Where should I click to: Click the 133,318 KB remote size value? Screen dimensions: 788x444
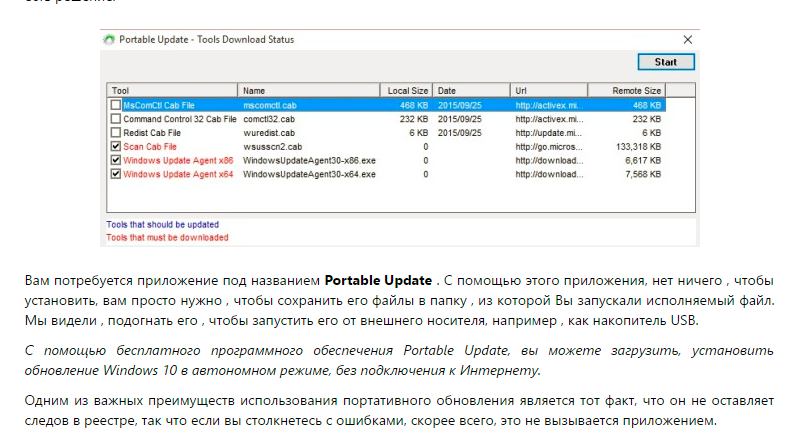coord(638,147)
